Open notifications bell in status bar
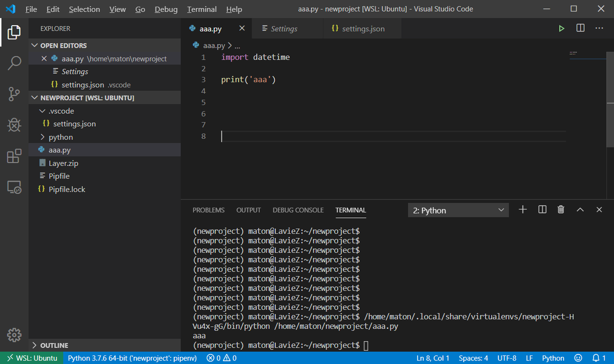The height and width of the screenshot is (364, 614). [x=599, y=358]
